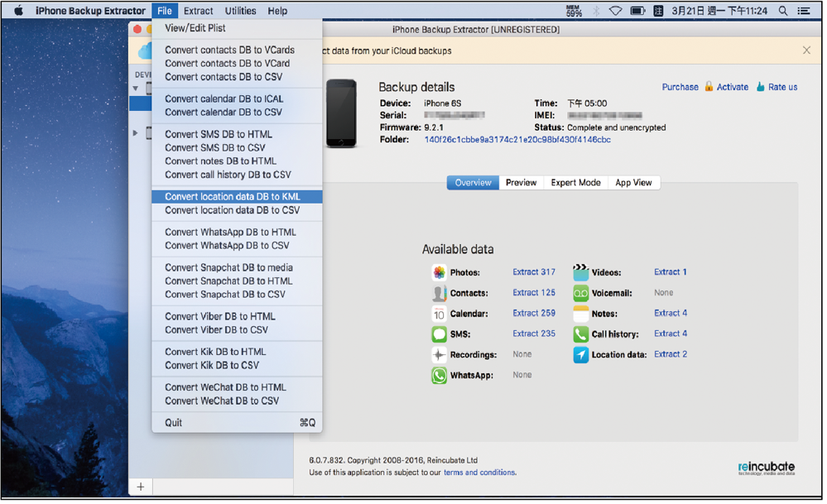Choose Convert location data DB to KML
Viewport: 827px width, 504px height.
(x=237, y=196)
